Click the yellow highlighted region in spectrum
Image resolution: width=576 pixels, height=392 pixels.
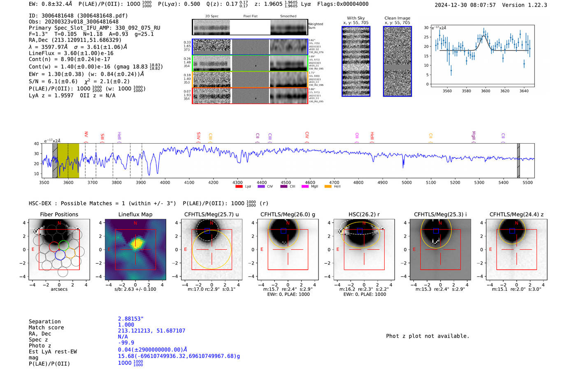(68, 161)
